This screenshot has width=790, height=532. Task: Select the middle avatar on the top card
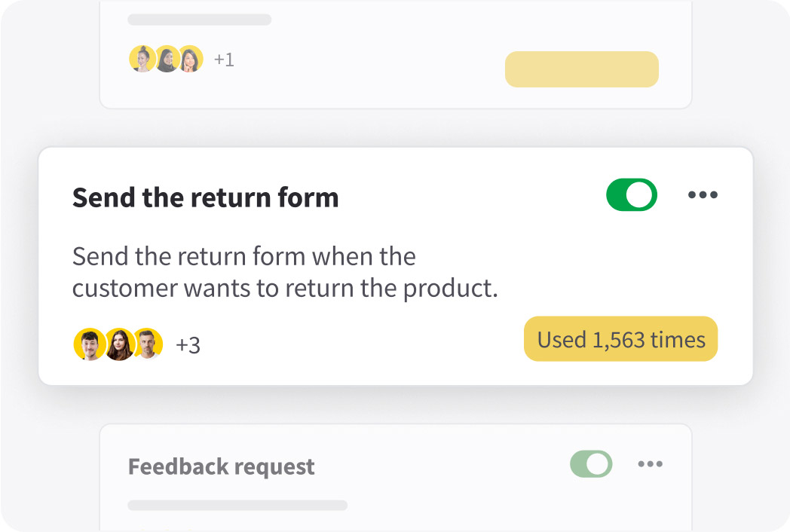[x=167, y=58]
